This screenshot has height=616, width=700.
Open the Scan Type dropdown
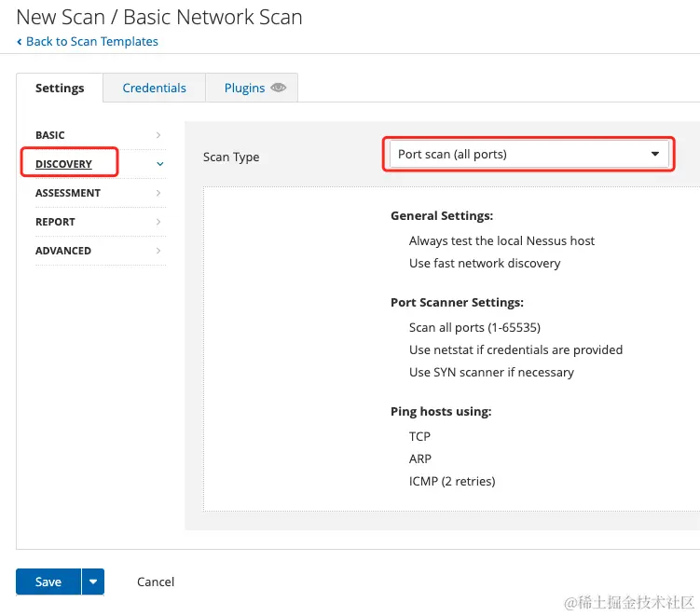point(529,154)
